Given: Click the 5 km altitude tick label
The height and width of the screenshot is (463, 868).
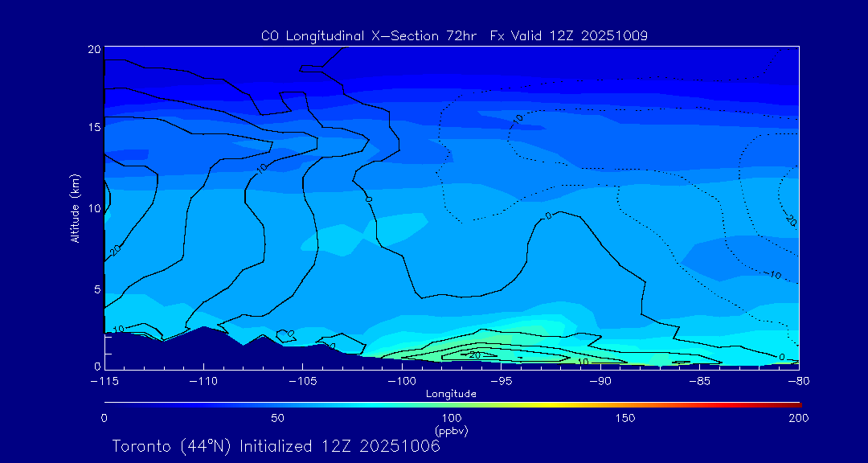Looking at the screenshot, I should click(96, 288).
